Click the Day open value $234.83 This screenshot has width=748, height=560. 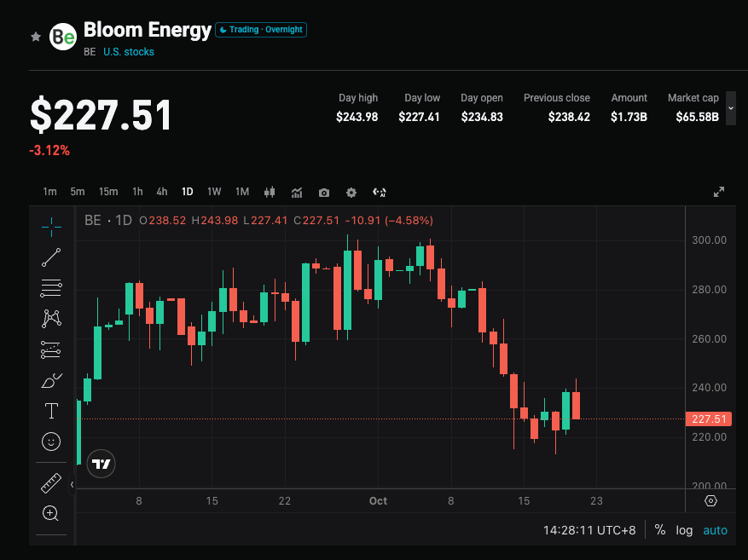(x=482, y=117)
